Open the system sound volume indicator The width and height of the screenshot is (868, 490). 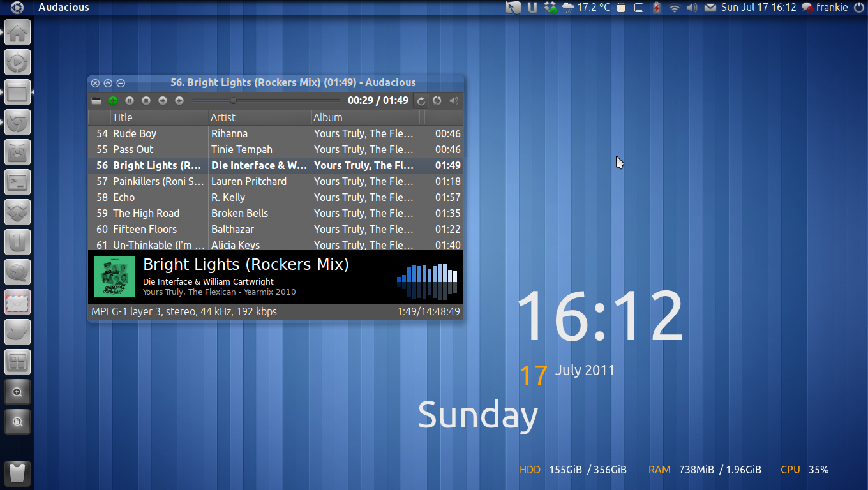(x=692, y=8)
